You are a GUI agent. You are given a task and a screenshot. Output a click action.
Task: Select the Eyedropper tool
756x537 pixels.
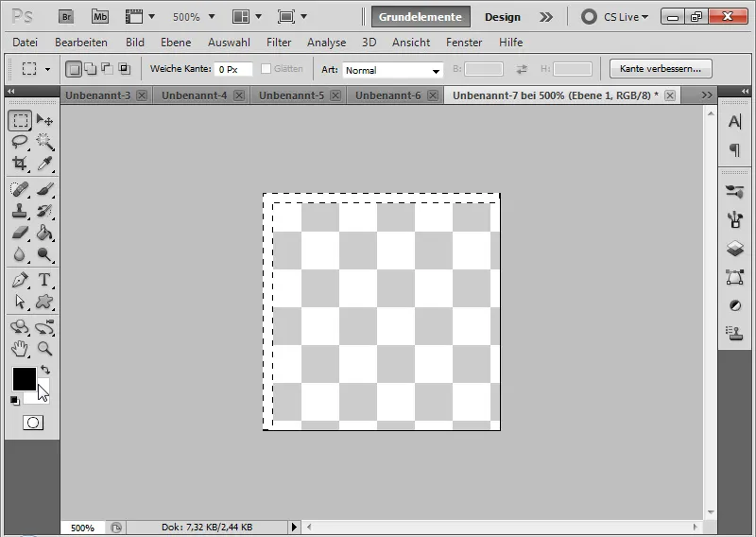44,164
